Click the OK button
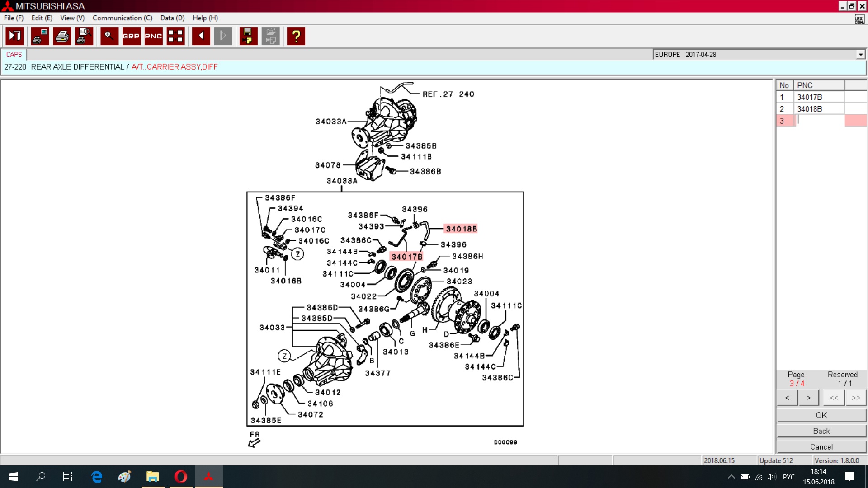Image resolution: width=868 pixels, height=488 pixels. (x=821, y=415)
